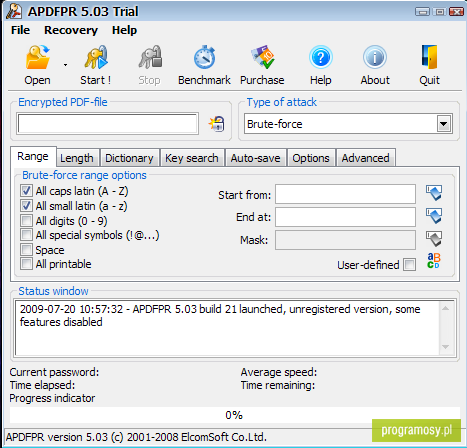467x448 pixels.
Task: Open the Help menu
Action: point(124,30)
